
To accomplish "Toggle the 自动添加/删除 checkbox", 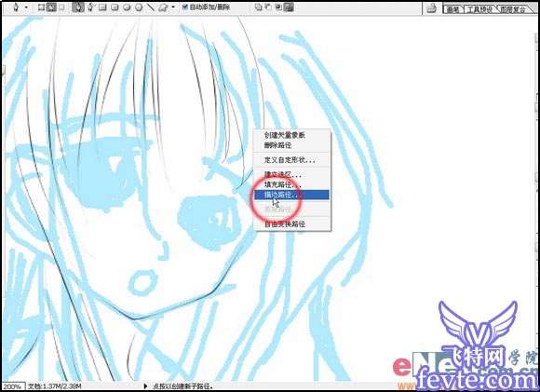I will [x=185, y=7].
